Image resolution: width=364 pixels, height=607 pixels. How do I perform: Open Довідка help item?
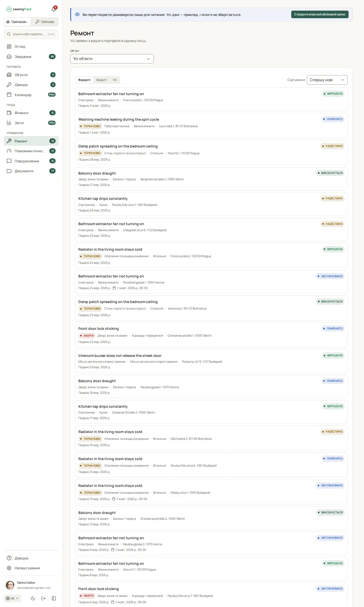point(31,558)
